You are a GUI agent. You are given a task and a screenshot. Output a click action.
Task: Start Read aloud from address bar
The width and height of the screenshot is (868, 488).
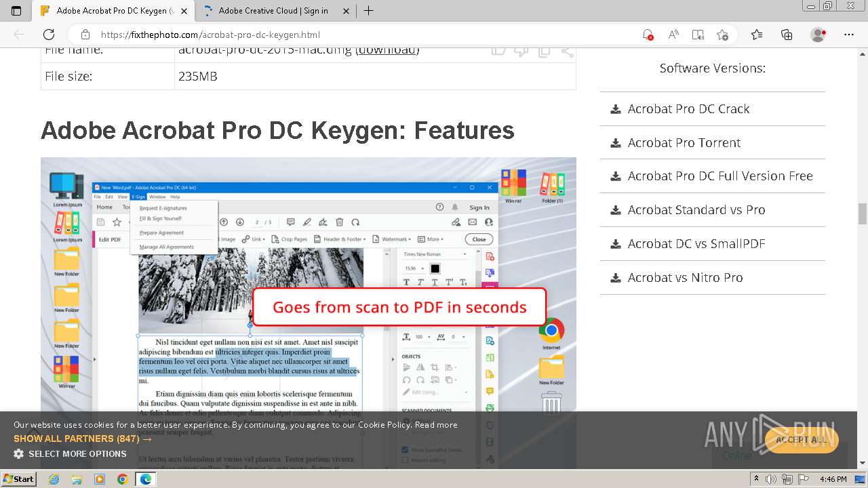coord(673,35)
